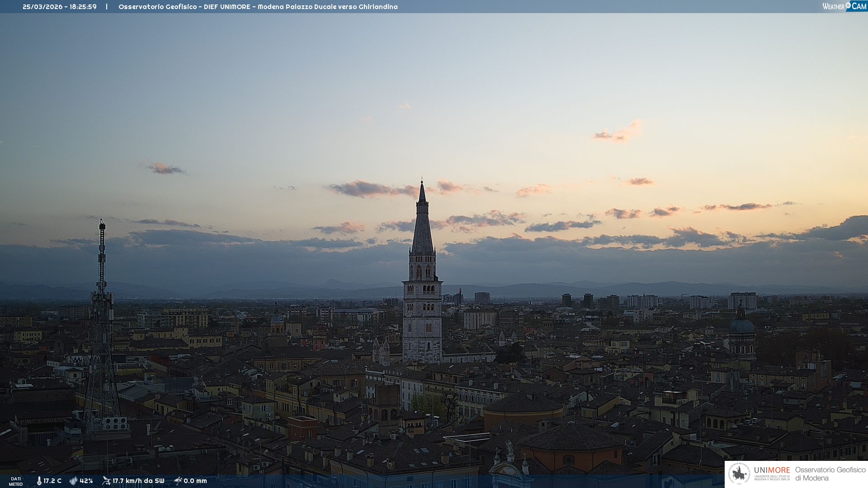
Task: Click the 17.2 C temperature reading
Action: coord(52,481)
